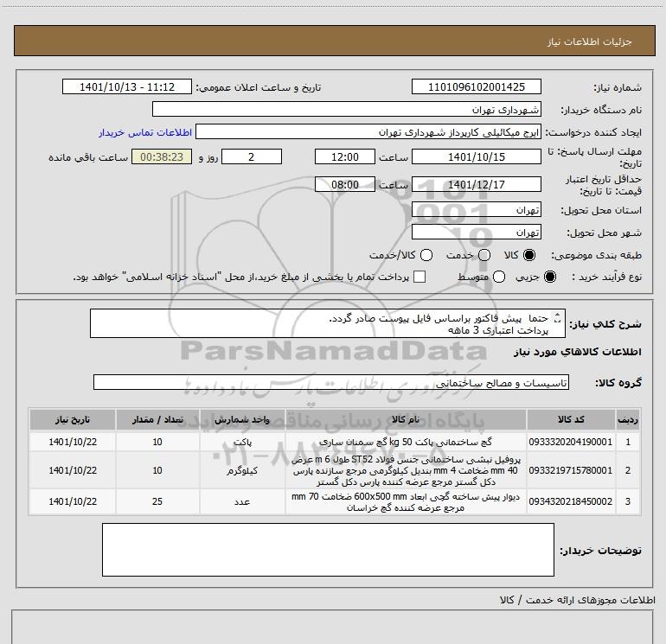Click quantity 10 in row 1
The height and width of the screenshot is (644, 666).
coord(157,442)
